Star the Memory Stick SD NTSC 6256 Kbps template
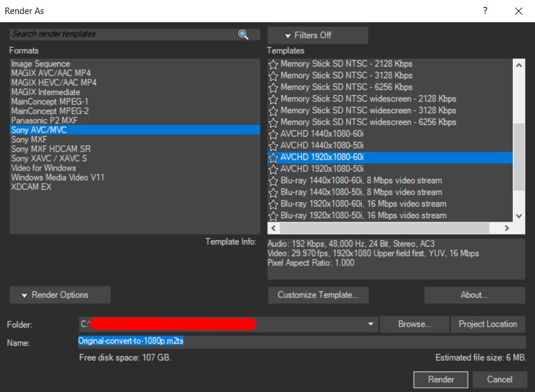The height and width of the screenshot is (392, 535). pos(273,87)
